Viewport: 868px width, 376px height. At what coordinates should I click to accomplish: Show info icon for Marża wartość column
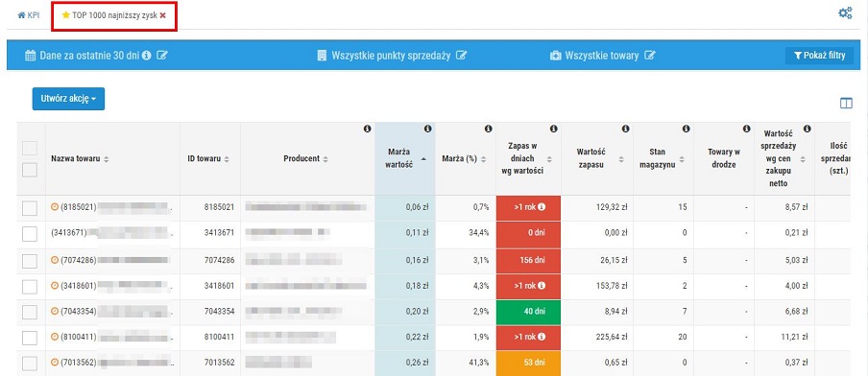[x=427, y=129]
